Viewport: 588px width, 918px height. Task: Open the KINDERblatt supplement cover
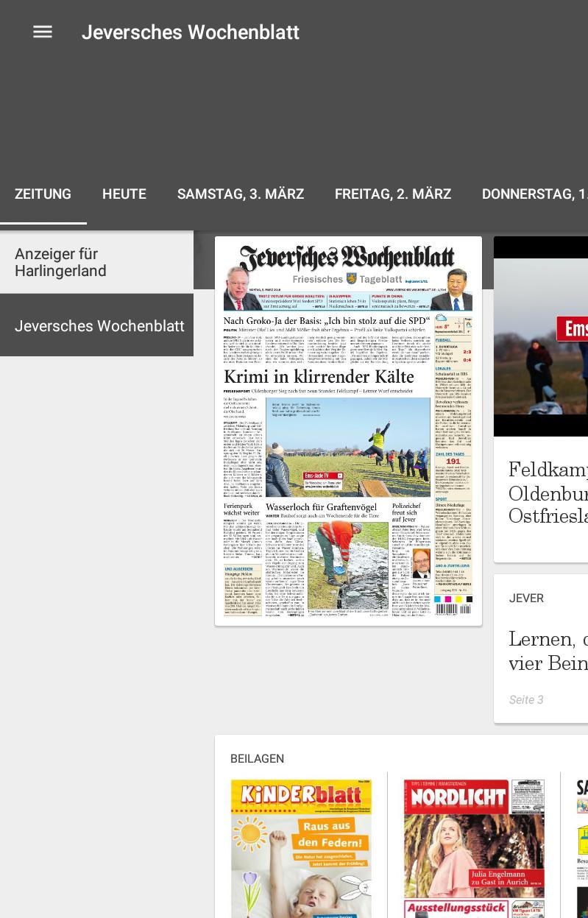point(301,849)
